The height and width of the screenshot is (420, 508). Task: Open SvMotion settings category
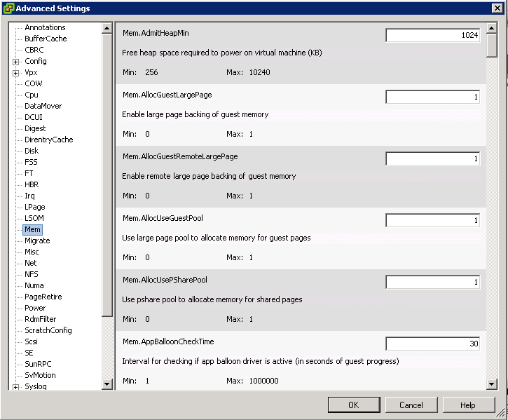click(40, 375)
